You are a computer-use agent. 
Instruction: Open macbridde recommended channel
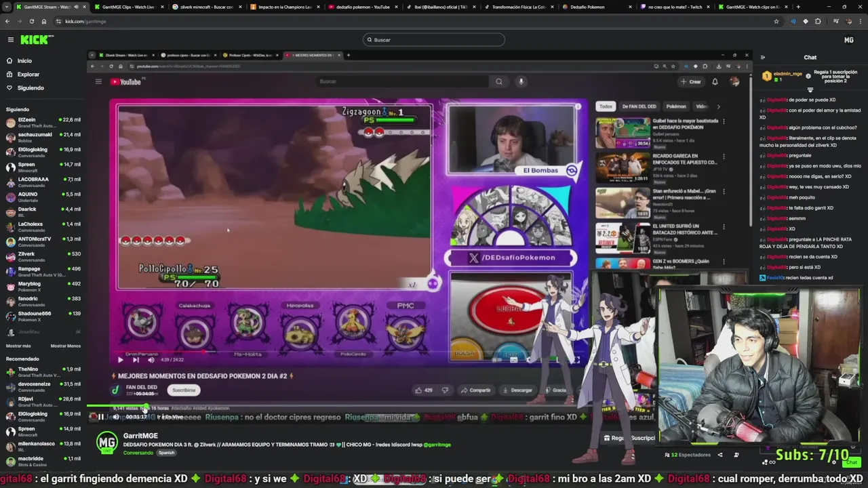[x=43, y=461]
